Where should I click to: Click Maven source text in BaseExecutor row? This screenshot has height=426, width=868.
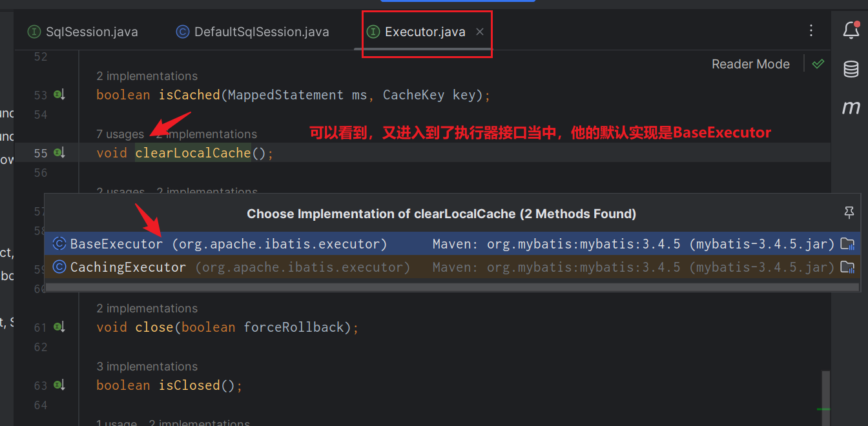[x=634, y=244]
